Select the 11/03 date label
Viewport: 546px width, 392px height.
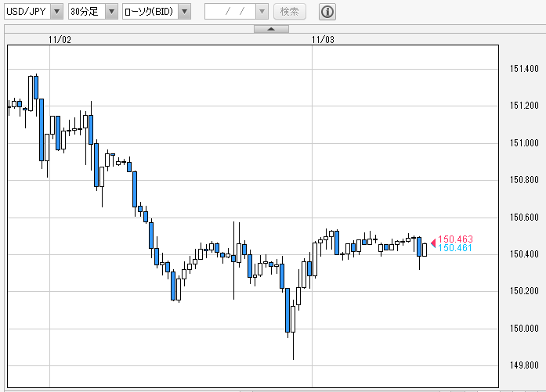[x=323, y=40]
